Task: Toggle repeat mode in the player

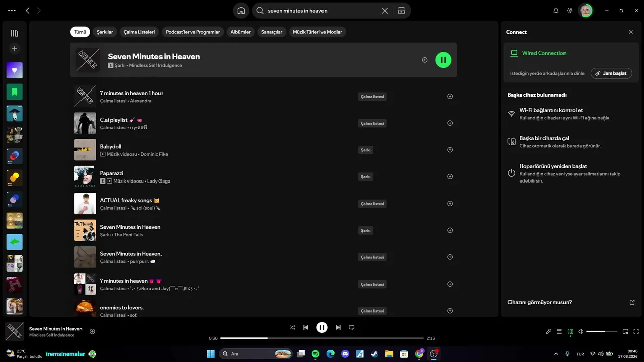Action: tap(352, 327)
